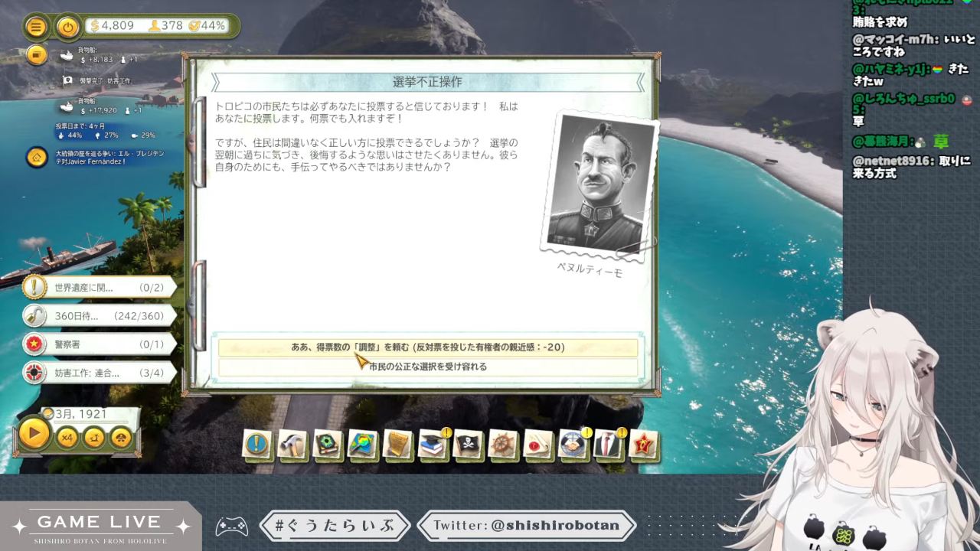Click the yellow power button
The image size is (980, 551).
pos(67,27)
